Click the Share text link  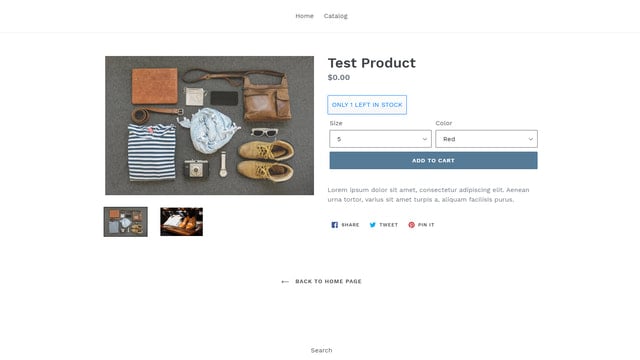pyautogui.click(x=350, y=225)
